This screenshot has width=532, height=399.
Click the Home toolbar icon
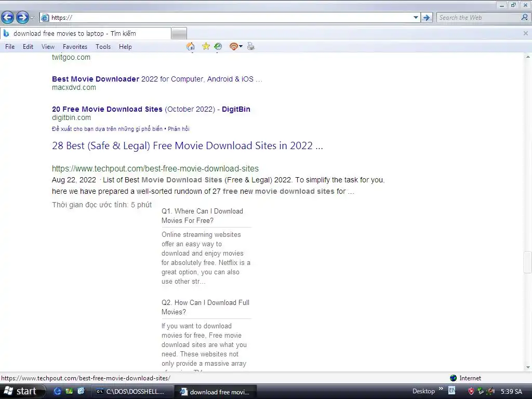[191, 46]
